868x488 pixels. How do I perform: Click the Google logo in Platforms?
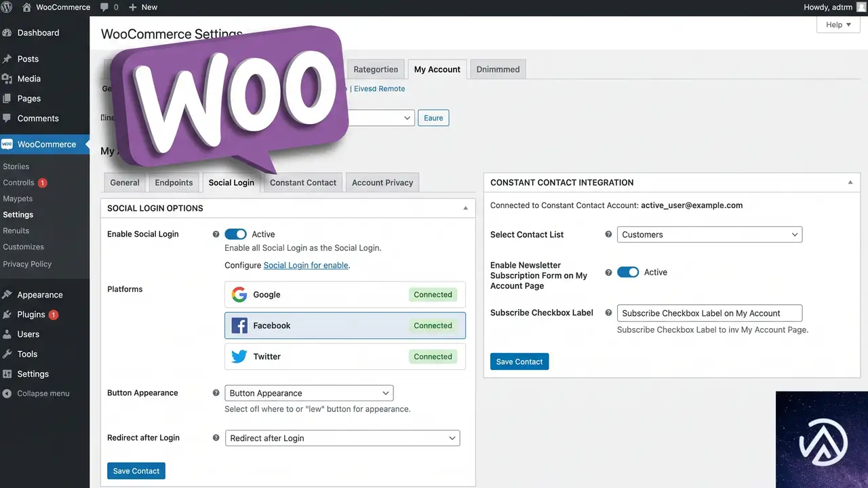(239, 295)
